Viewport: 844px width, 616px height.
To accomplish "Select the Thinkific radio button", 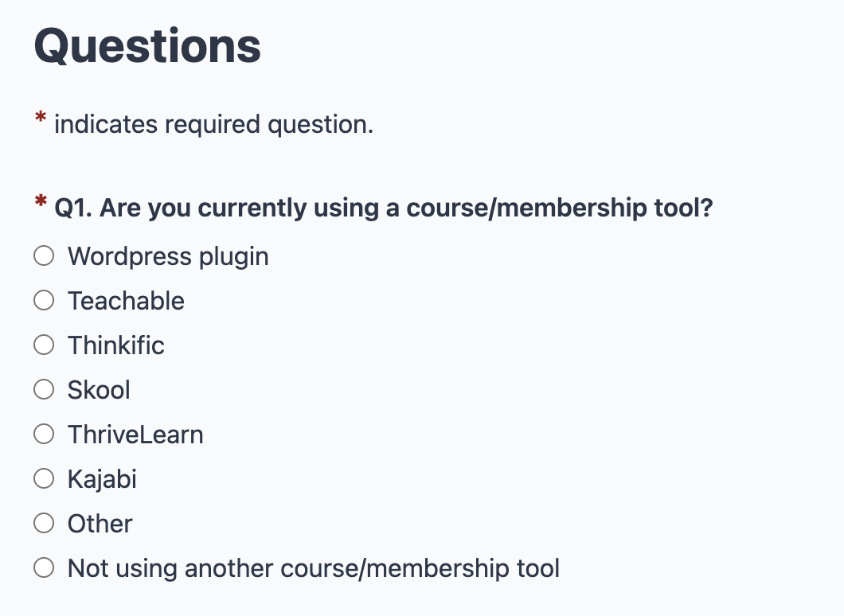I will 44,345.
